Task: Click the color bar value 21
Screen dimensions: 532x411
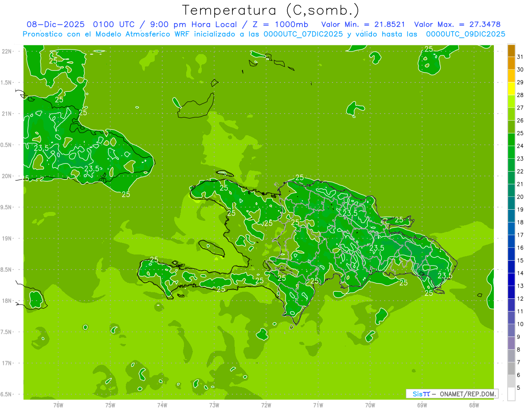Action: pos(520,184)
